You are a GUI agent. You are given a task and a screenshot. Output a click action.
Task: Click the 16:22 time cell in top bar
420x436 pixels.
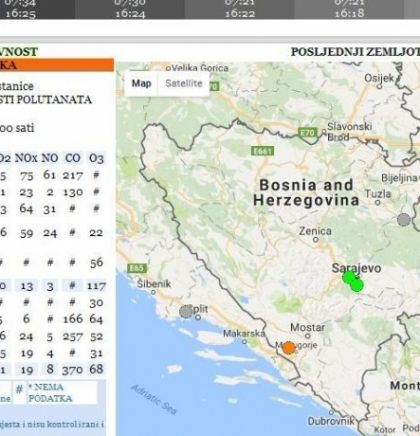click(x=240, y=14)
